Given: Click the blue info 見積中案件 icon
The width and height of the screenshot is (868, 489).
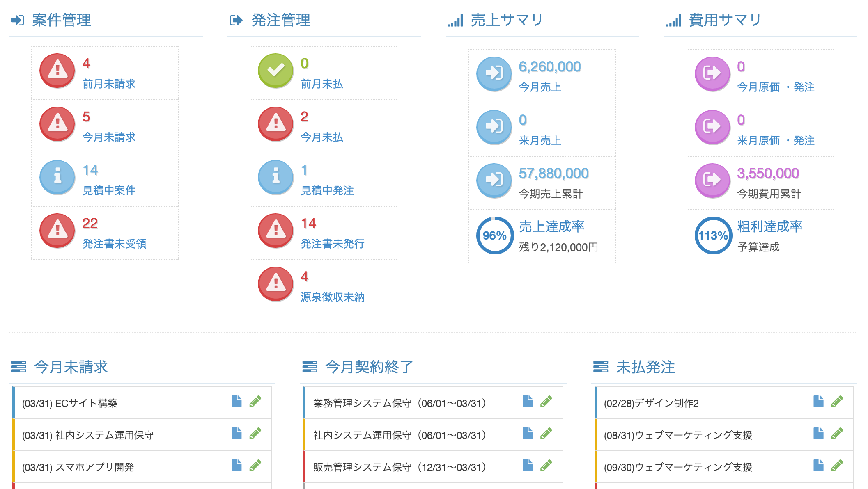Looking at the screenshot, I should point(57,177).
